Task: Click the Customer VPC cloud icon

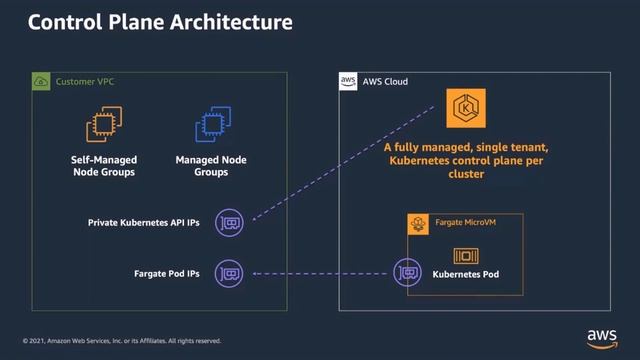Action: point(41,81)
